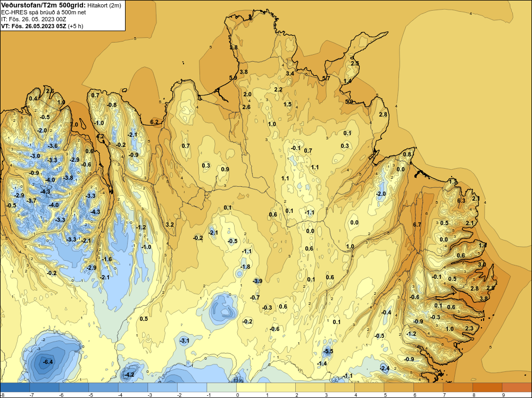Click the legend swatch between -8 and -7

click(15, 387)
